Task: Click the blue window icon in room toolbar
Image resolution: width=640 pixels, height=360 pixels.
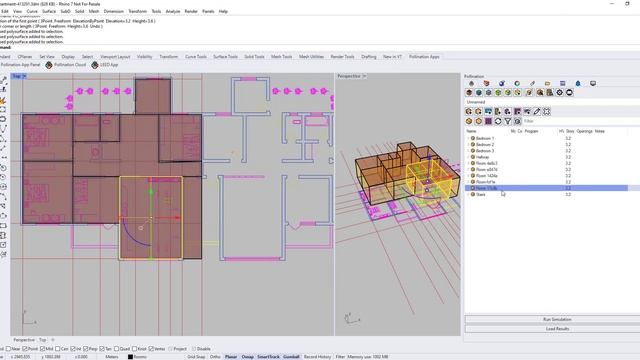Action: [x=488, y=111]
